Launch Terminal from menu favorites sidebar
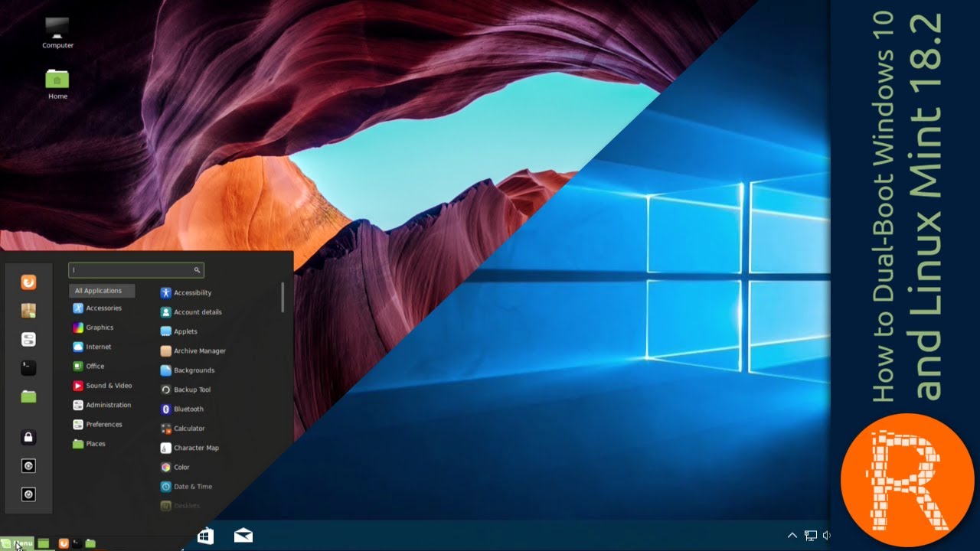Screen dimensions: 980x551 click(x=28, y=367)
